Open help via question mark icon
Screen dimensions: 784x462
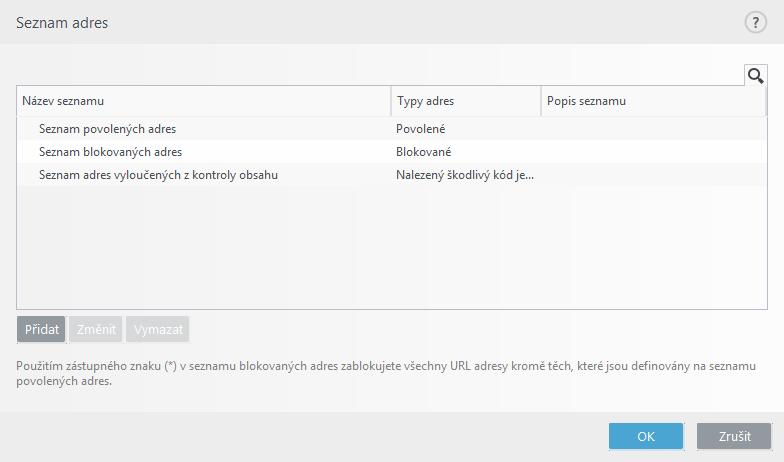click(755, 22)
